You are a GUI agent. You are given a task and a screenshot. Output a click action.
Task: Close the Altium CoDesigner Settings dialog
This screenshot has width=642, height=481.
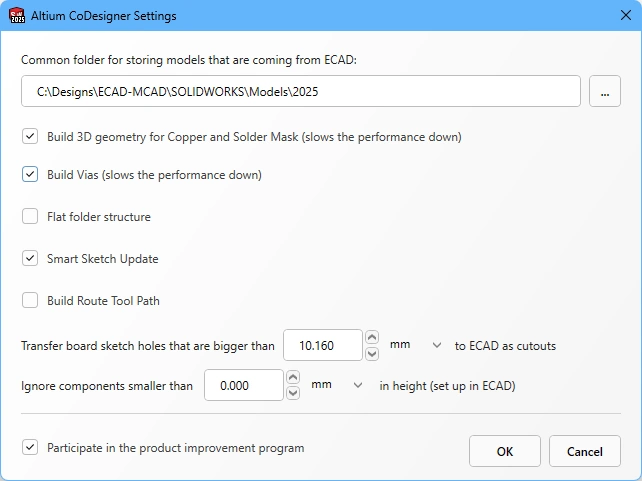click(625, 16)
